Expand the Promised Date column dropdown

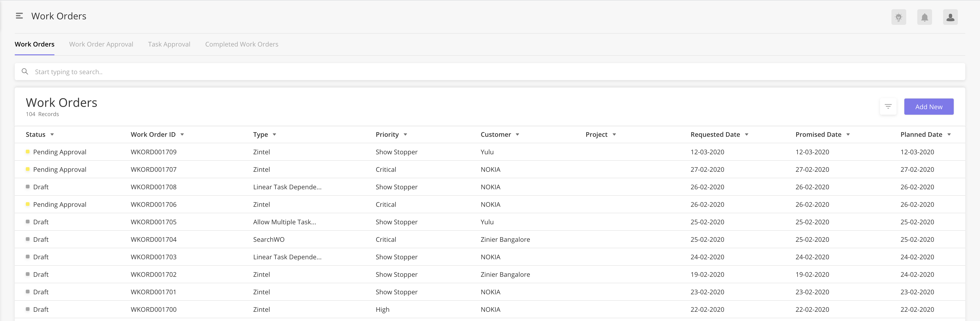click(848, 135)
